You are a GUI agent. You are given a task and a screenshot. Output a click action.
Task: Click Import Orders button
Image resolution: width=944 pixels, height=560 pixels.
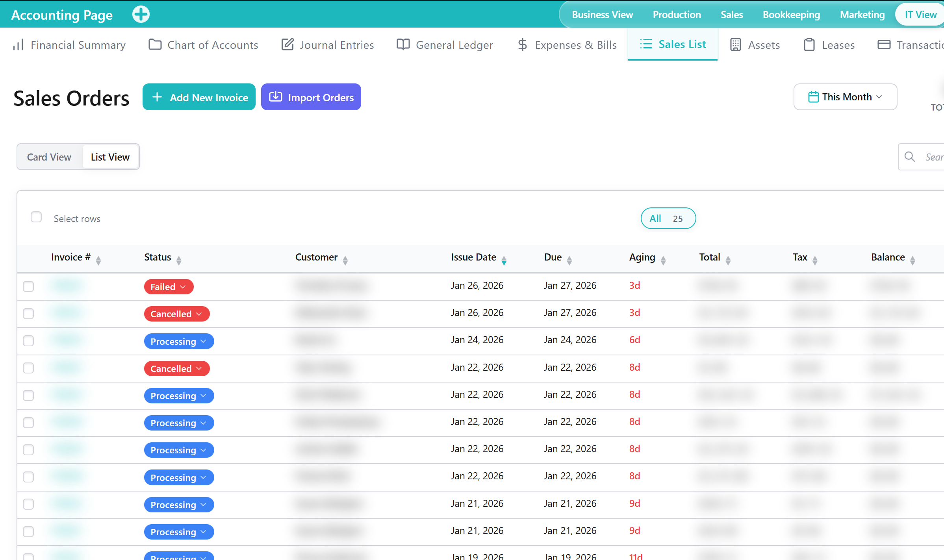(311, 97)
